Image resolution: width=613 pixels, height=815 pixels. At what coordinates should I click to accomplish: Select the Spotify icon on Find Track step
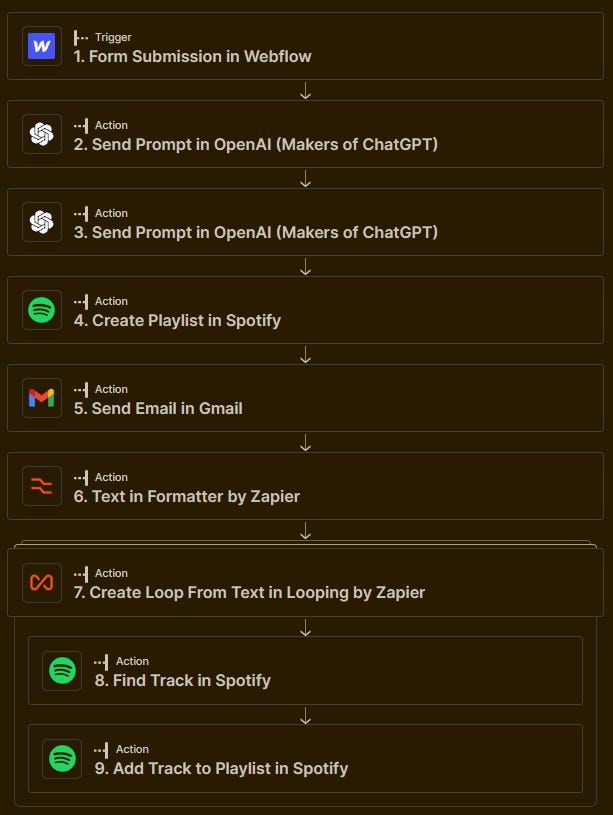click(62, 669)
